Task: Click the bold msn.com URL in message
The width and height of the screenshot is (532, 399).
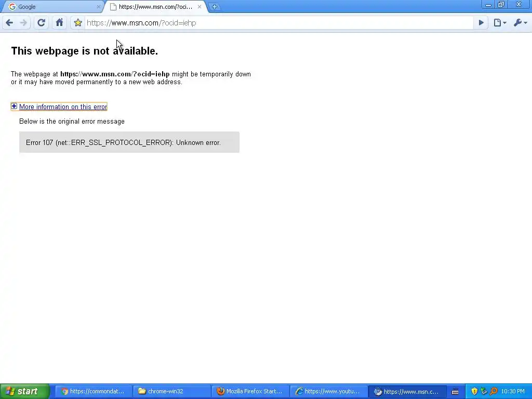Action: pos(115,74)
